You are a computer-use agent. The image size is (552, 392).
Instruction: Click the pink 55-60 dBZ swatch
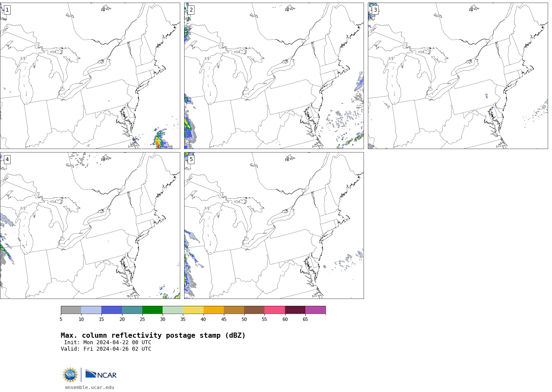tap(275, 310)
